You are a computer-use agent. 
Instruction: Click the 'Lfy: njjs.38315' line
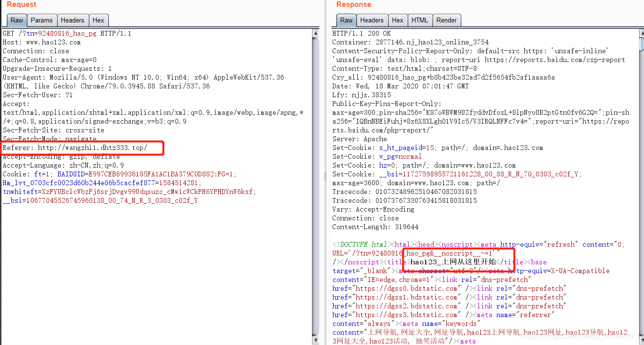coord(361,95)
